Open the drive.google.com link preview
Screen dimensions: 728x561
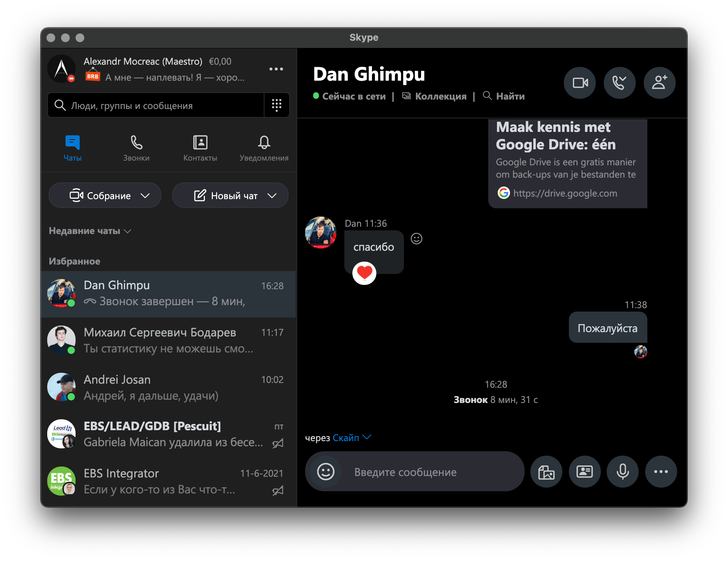tap(565, 193)
